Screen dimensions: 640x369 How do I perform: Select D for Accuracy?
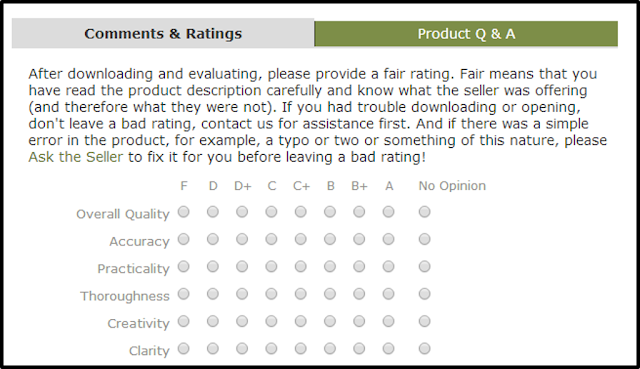click(x=213, y=239)
